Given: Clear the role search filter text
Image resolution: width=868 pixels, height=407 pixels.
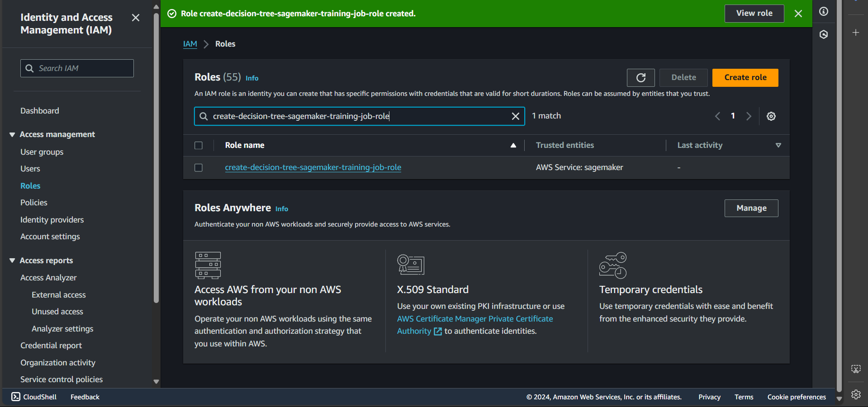Looking at the screenshot, I should (x=515, y=116).
